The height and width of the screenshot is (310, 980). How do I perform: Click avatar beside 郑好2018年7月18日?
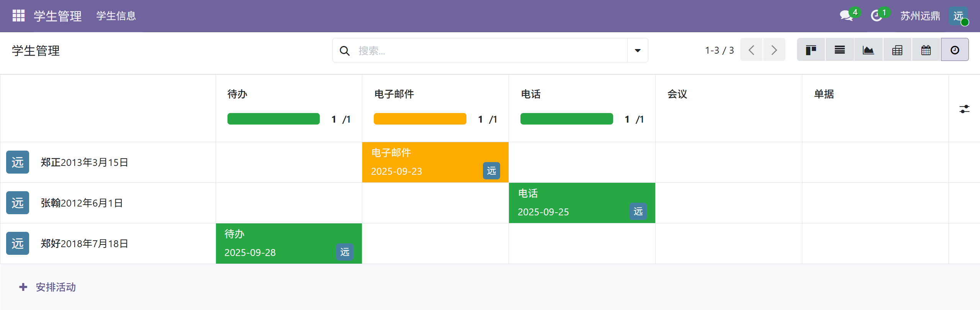18,243
